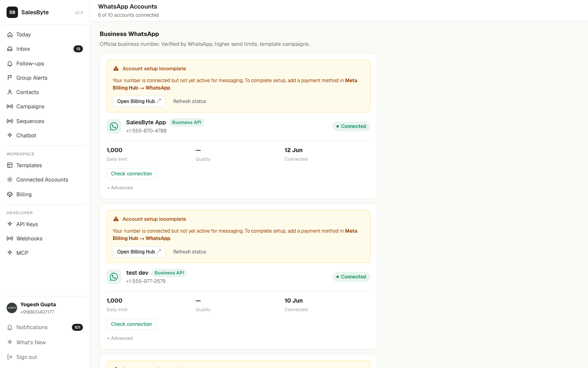This screenshot has height=368, width=588.
Task: Go to Webhooks under Developer
Action: coord(45,239)
